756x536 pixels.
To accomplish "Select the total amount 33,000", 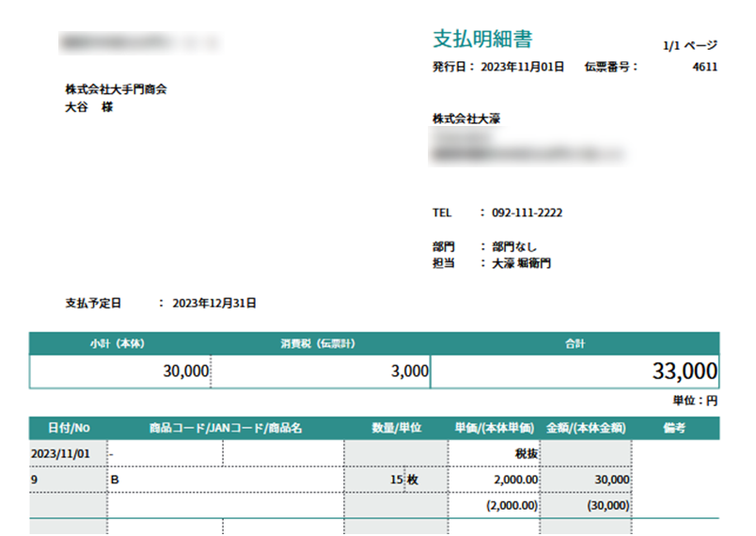I will point(685,371).
